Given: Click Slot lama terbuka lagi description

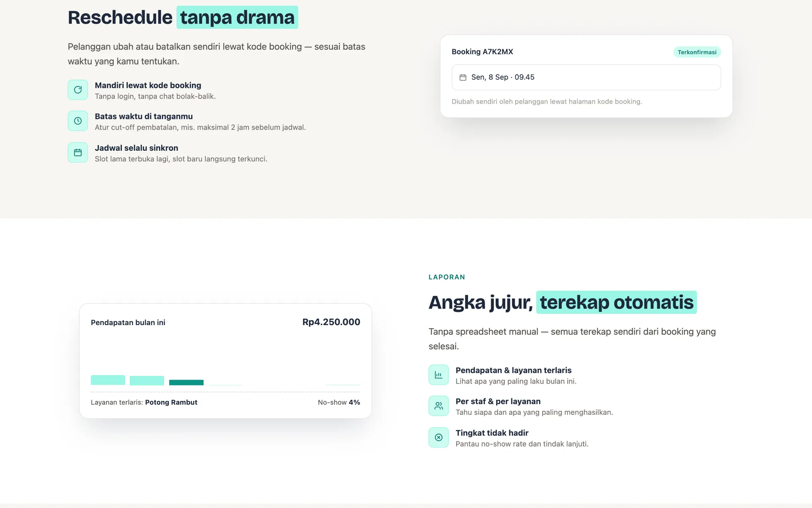Looking at the screenshot, I should point(181,159).
